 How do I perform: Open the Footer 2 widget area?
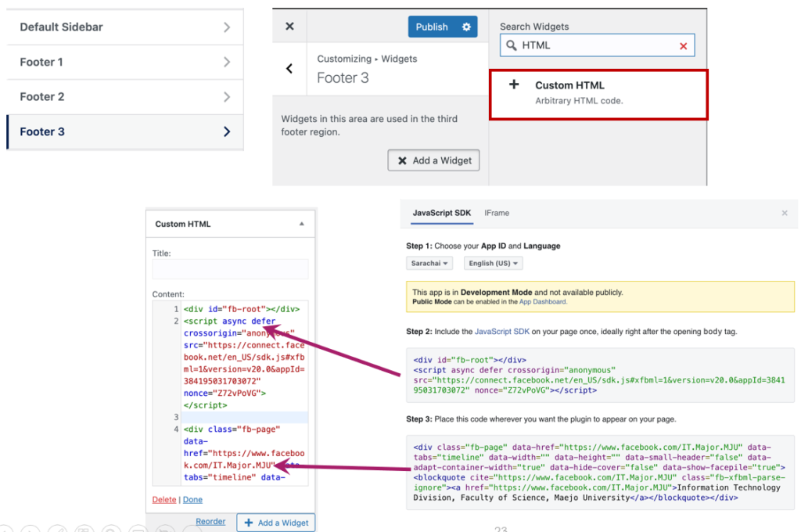point(124,97)
